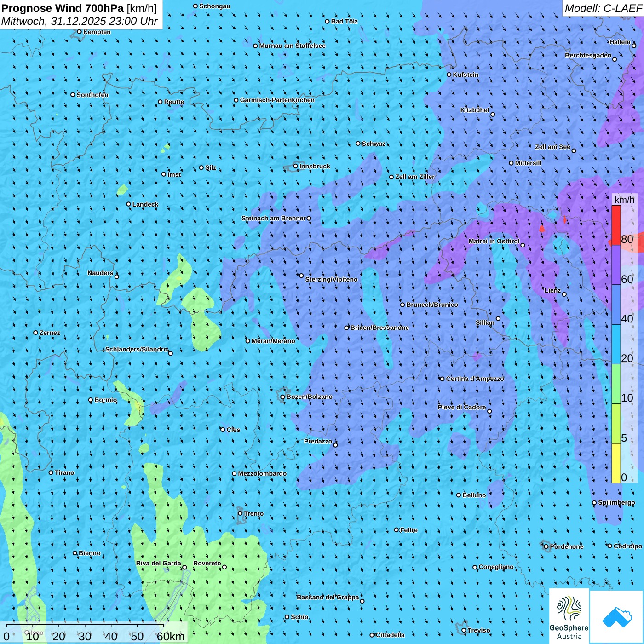Click the GeoSphere Austria logo
This screenshot has width=644, height=644.
(569, 616)
